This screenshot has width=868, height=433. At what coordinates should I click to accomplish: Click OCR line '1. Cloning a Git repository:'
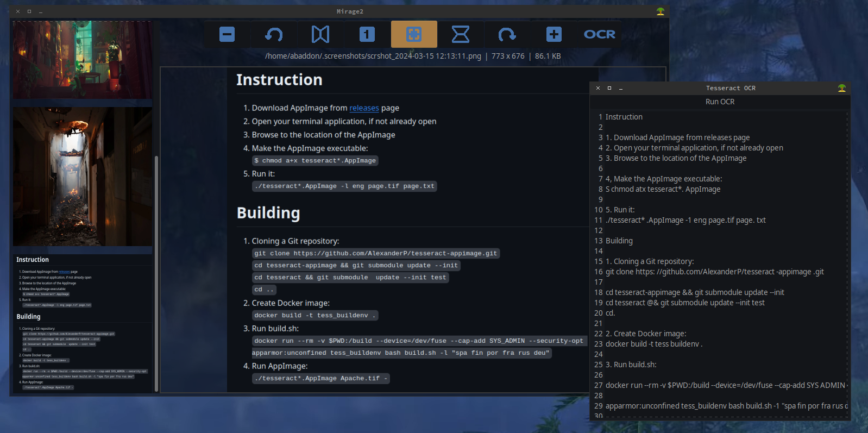point(650,261)
